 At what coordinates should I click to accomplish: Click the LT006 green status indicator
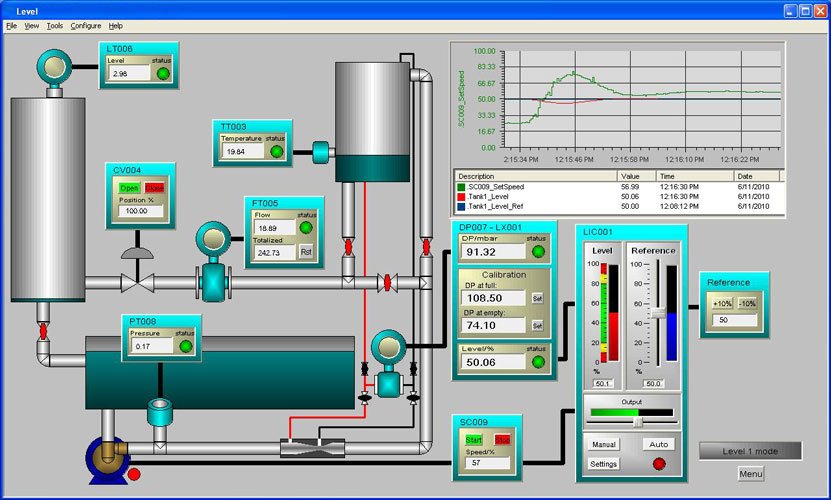162,73
